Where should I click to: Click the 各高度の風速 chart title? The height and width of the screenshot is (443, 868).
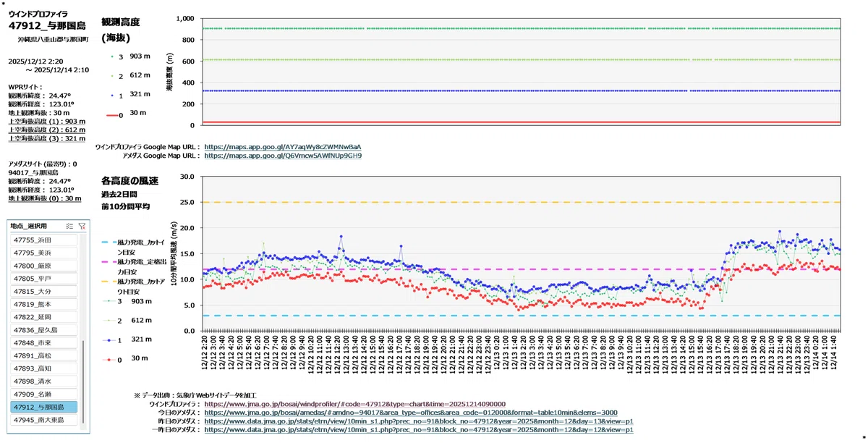point(130,180)
